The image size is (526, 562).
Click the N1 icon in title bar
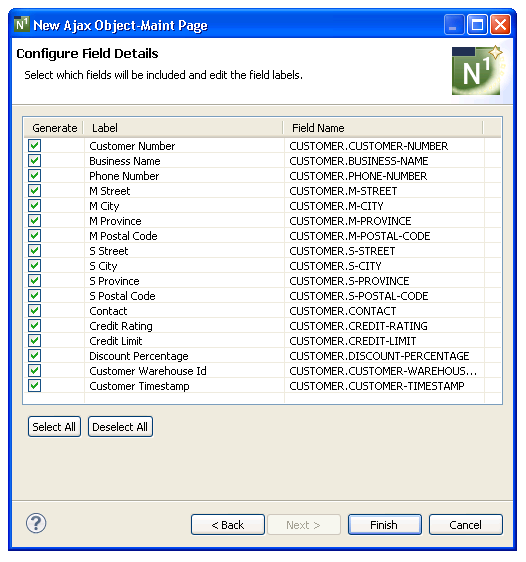21,24
